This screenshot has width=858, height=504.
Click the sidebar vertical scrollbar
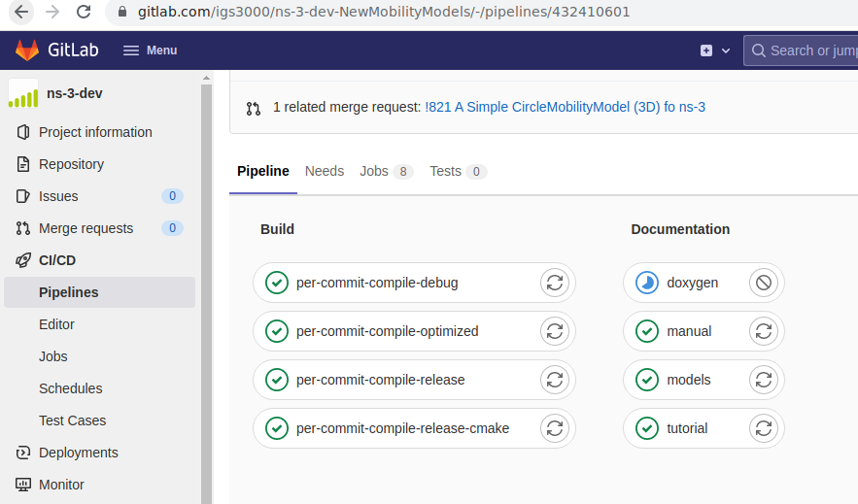pyautogui.click(x=206, y=293)
